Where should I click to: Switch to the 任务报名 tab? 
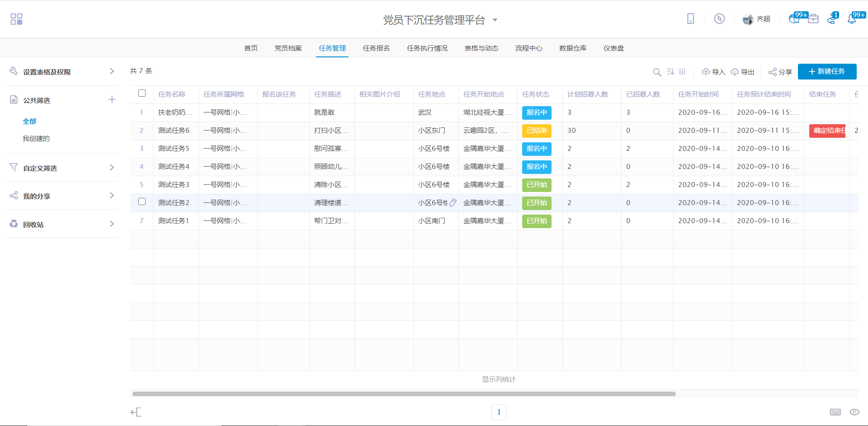coord(376,48)
